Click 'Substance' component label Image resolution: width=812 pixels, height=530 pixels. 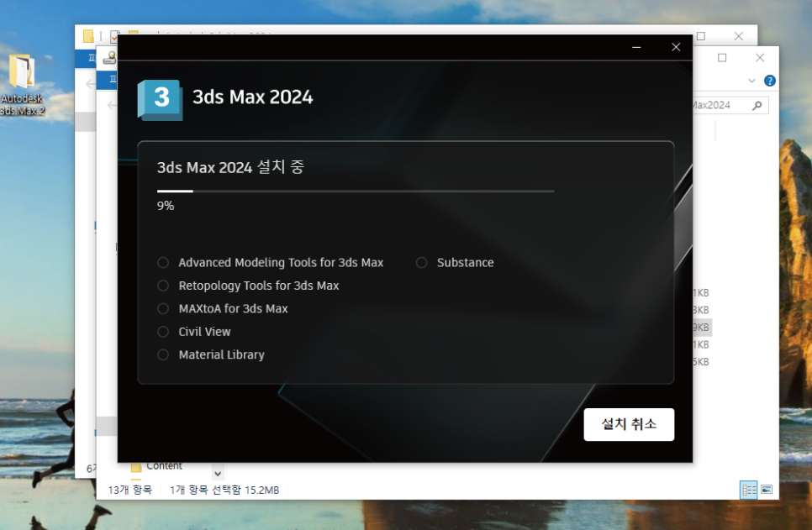tap(465, 262)
